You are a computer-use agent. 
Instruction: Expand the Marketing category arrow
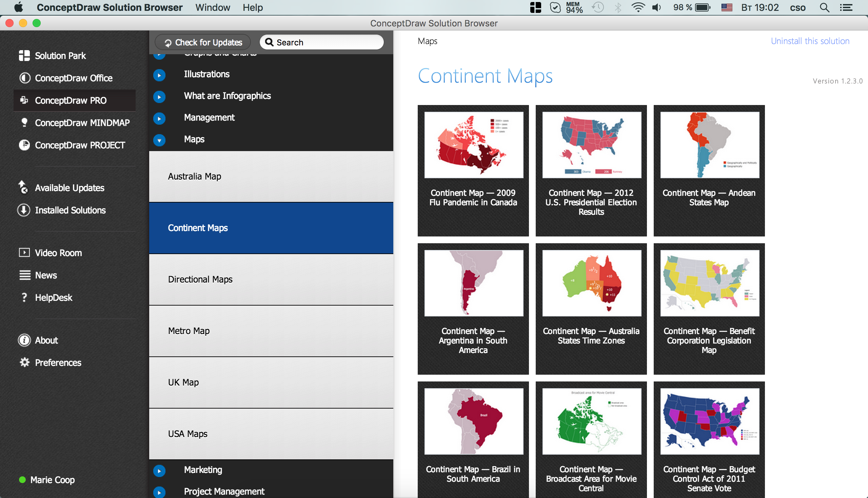pos(159,470)
